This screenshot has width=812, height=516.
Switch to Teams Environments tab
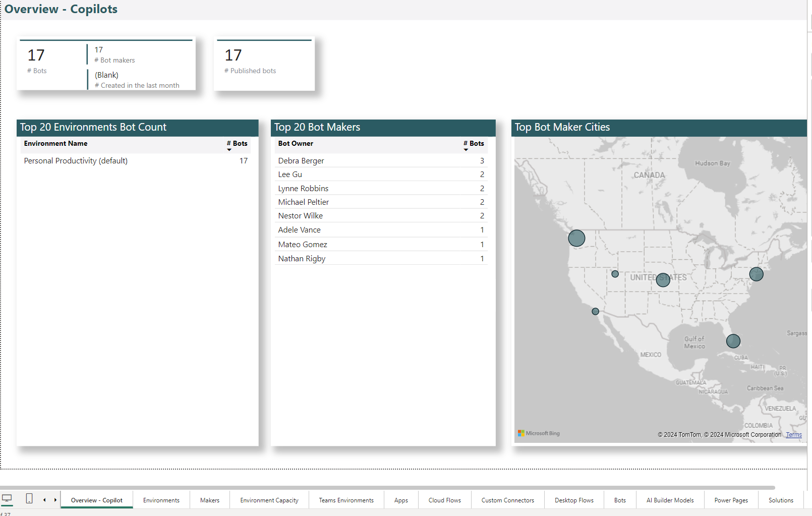[x=346, y=500]
